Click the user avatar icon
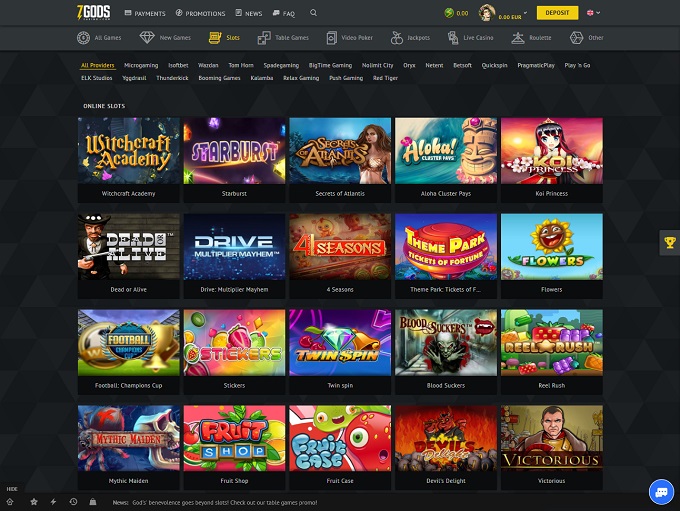Viewport: 680px width, 511px height. 488,13
